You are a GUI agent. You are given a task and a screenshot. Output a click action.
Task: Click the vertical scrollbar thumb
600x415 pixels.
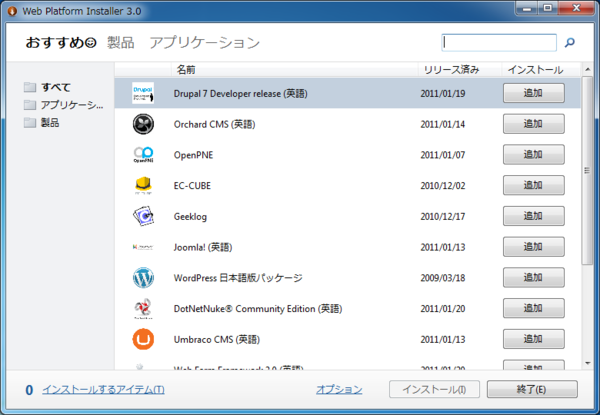587,170
